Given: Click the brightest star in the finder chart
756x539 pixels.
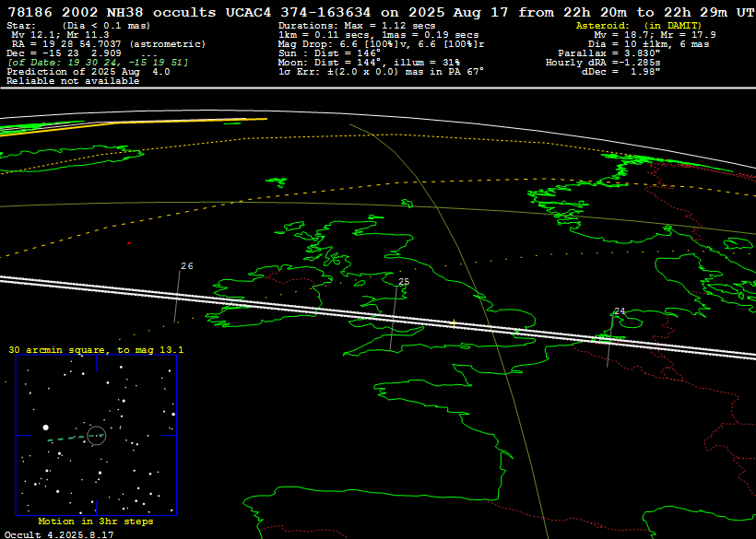Looking at the screenshot, I should click(x=45, y=428).
